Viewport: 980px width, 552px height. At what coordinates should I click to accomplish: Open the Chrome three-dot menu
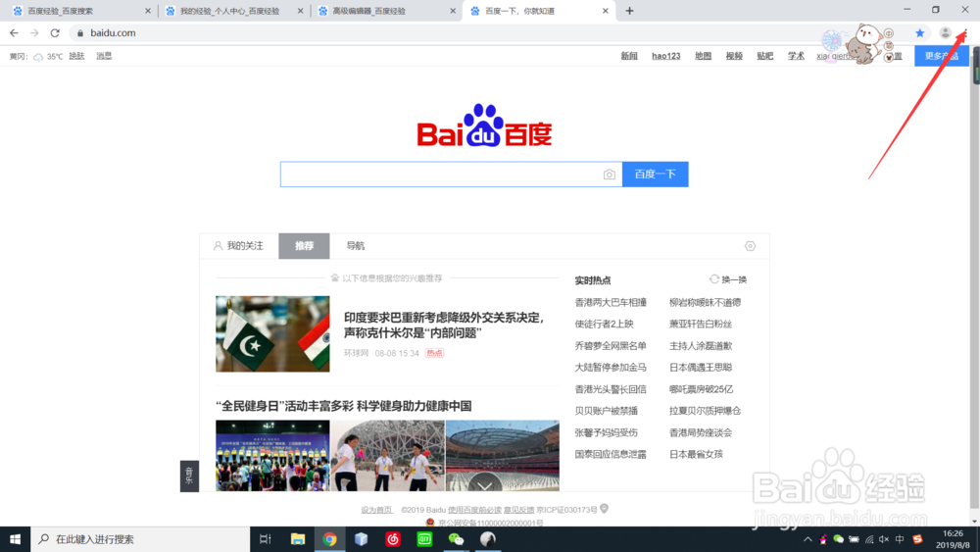(965, 32)
